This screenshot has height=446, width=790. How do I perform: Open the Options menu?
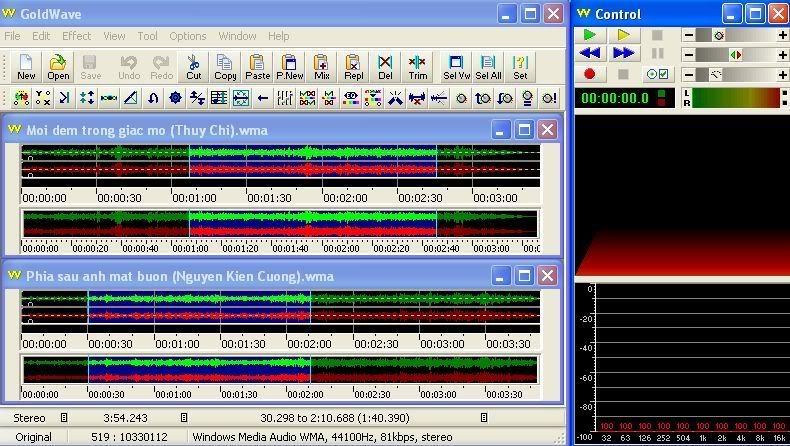pyautogui.click(x=187, y=36)
